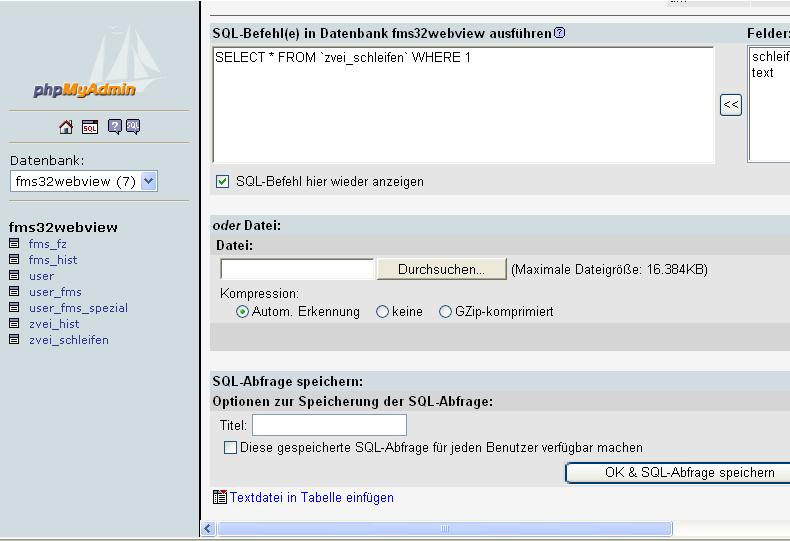Screen dimensions: 790x541
Task: Select 'GZip-komprimiert' compression radio button
Action: [446, 312]
